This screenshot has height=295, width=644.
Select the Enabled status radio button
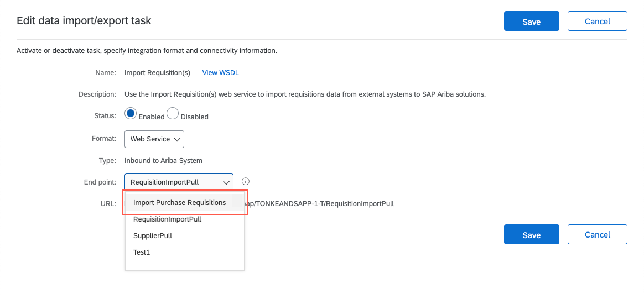(131, 114)
